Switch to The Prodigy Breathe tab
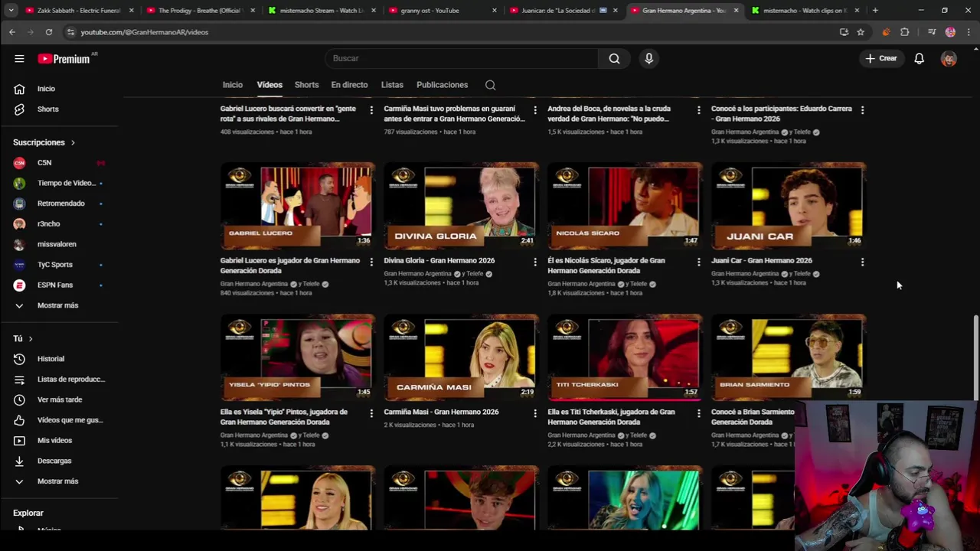Viewport: 980px width, 551px height. click(x=199, y=11)
